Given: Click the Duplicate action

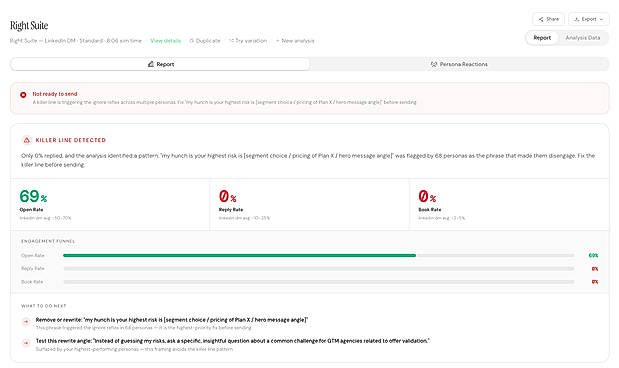Looking at the screenshot, I should coord(204,41).
